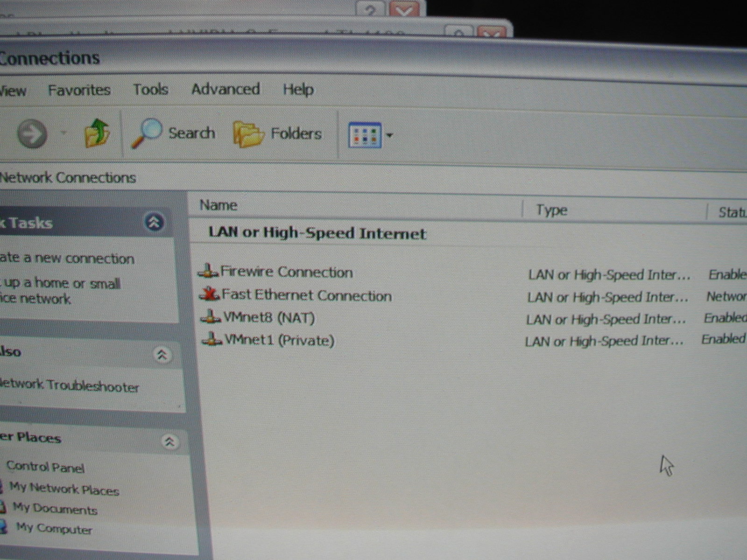Close the second background dialog window
This screenshot has width=747, height=560.
click(492, 33)
